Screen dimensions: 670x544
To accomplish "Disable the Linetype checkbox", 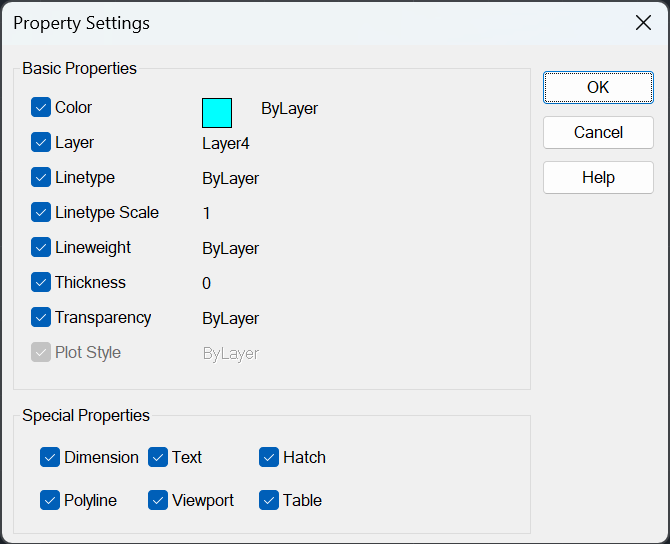I will click(41, 177).
